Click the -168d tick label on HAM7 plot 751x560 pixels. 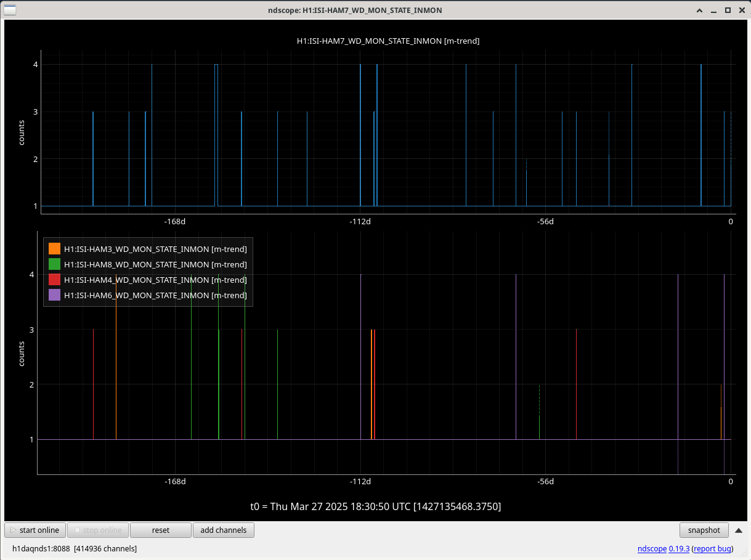175,222
